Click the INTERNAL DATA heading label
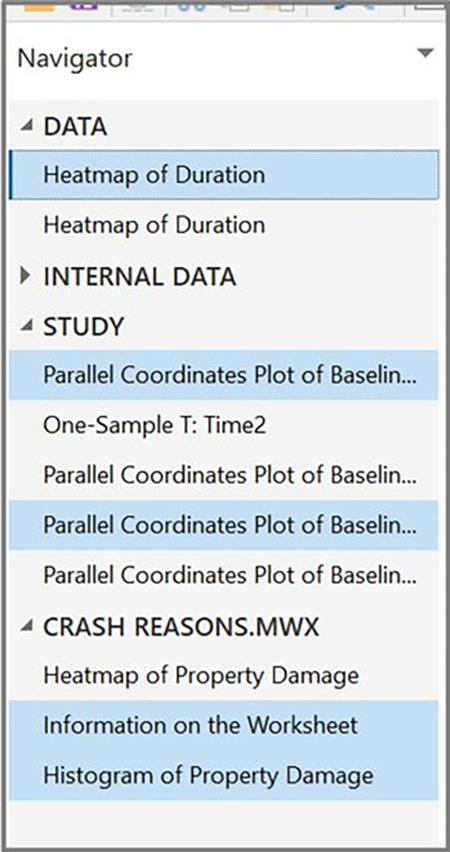This screenshot has width=450, height=852. (140, 277)
